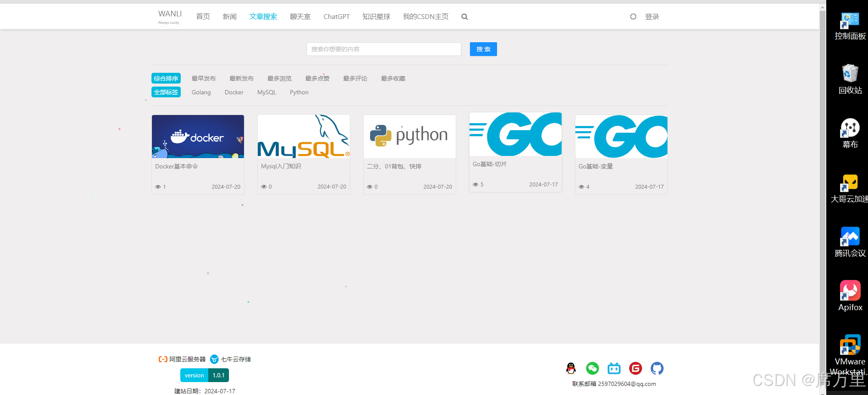Sort by 最多浏览
This screenshot has width=868, height=395.
click(279, 78)
